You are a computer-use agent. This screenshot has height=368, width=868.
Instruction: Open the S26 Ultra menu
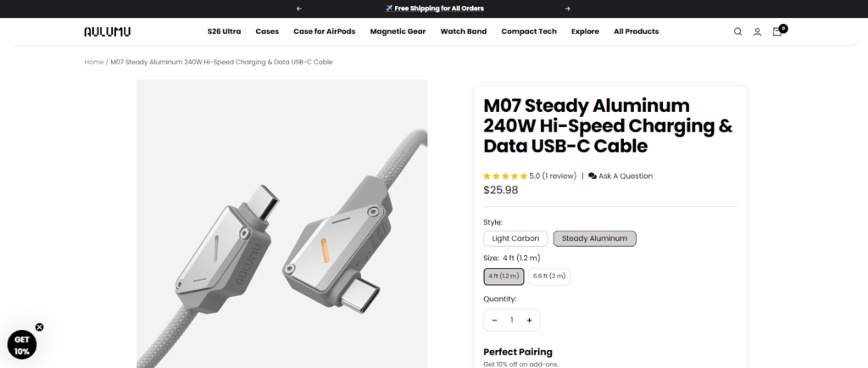224,31
